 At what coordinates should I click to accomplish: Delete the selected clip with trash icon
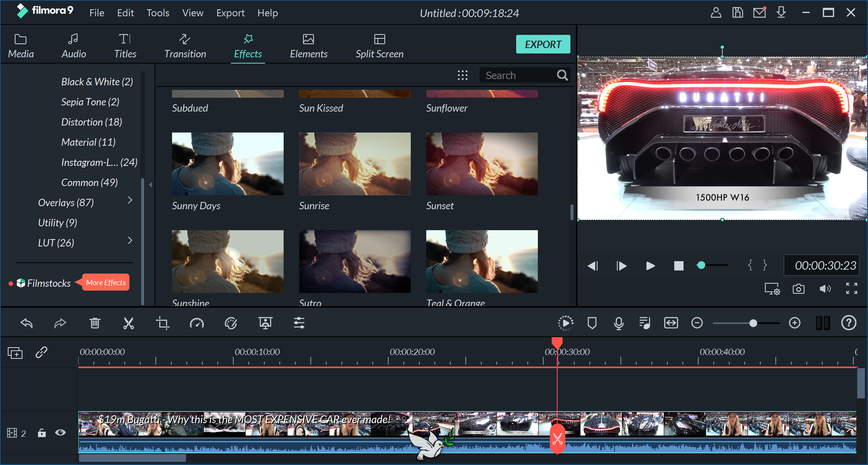[95, 323]
